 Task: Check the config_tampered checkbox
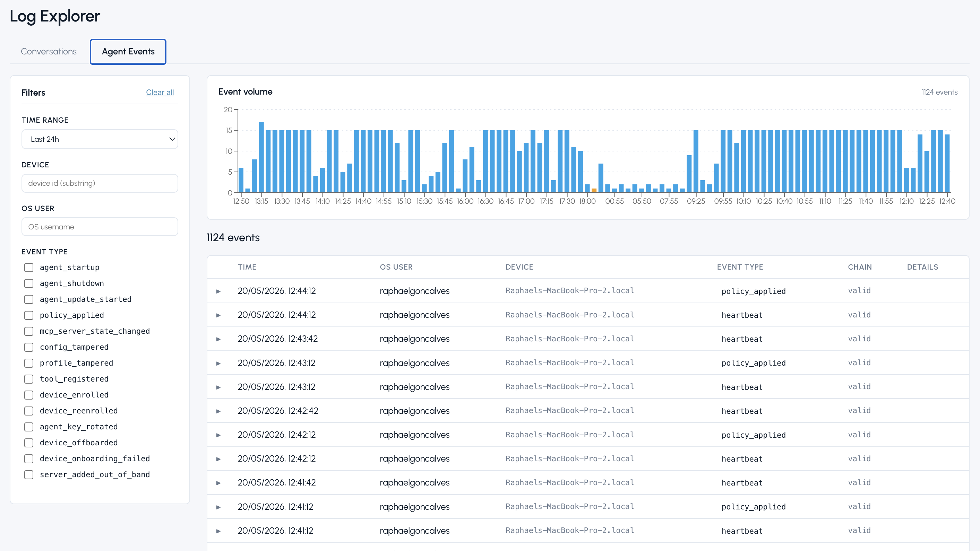pos(29,347)
